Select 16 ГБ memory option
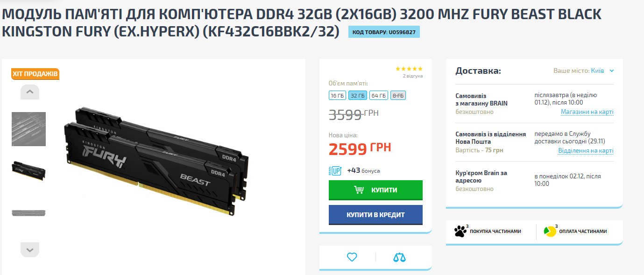The image size is (644, 275). pos(337,95)
